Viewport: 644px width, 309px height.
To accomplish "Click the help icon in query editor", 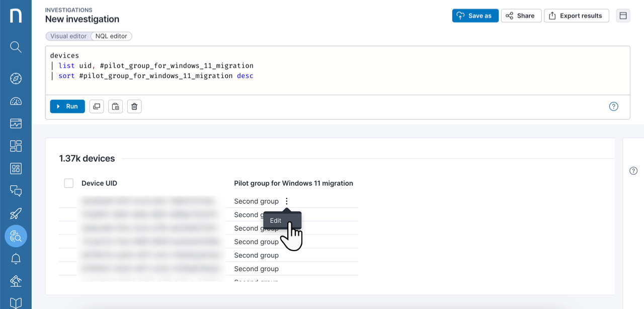I will pos(613,106).
